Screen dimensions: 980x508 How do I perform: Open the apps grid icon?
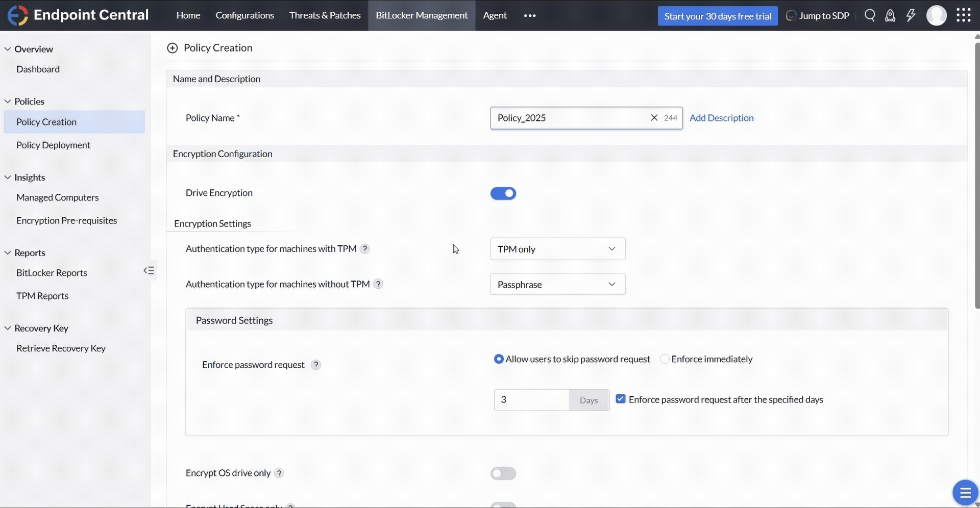pyautogui.click(x=963, y=15)
